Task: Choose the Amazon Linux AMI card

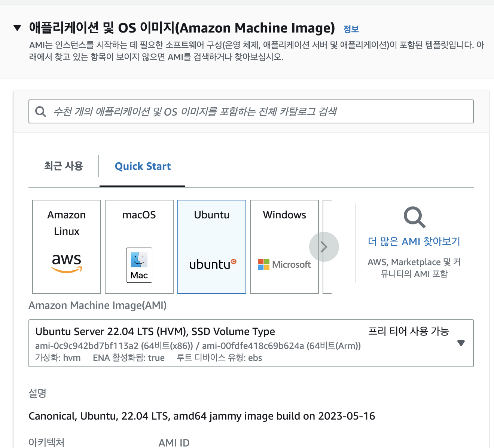Action: (x=67, y=247)
